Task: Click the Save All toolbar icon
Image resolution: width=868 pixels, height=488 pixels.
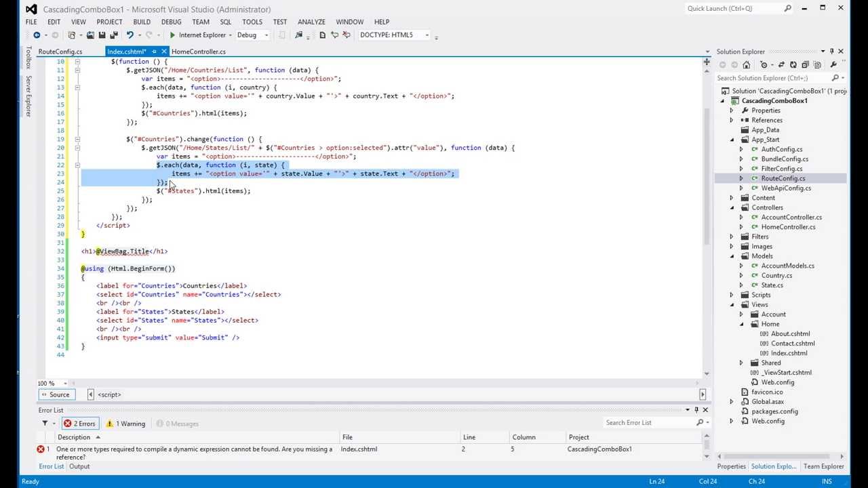Action: [x=114, y=35]
